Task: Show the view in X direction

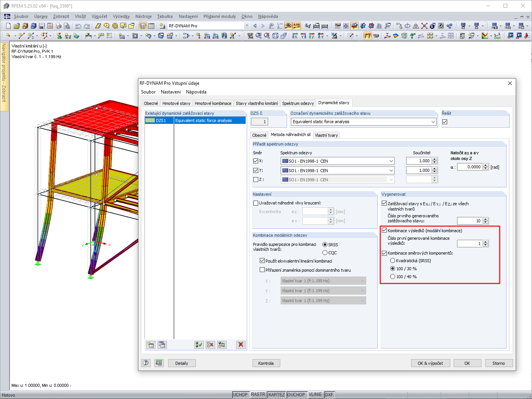Action: pos(295,36)
